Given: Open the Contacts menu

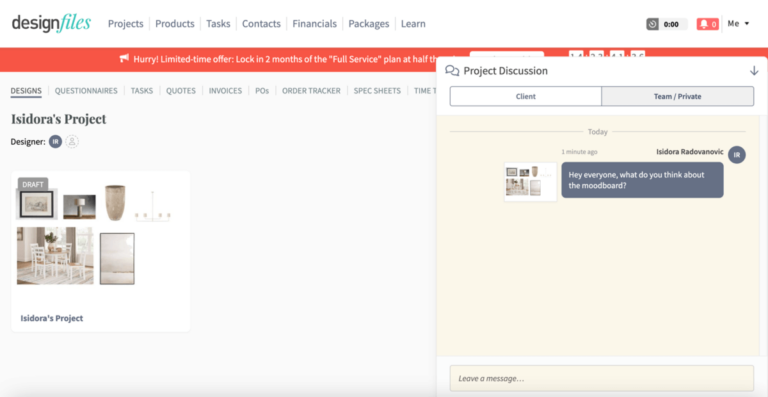Looking at the screenshot, I should pyautogui.click(x=261, y=23).
